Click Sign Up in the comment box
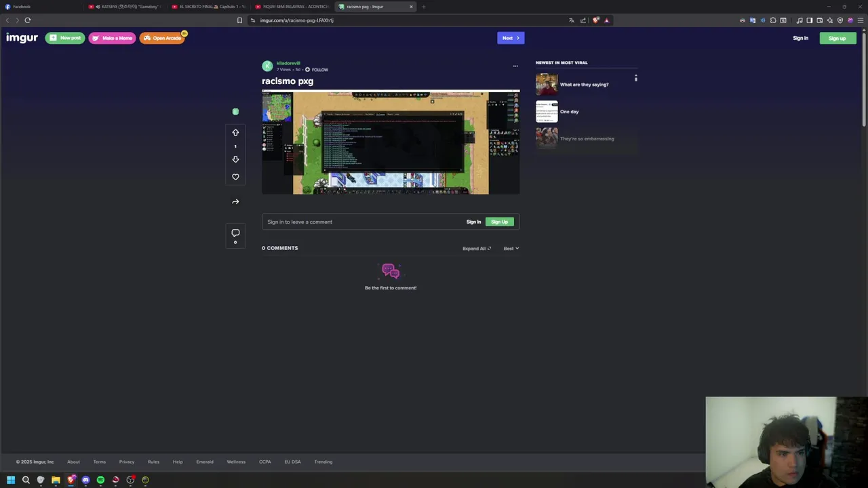 pos(500,222)
